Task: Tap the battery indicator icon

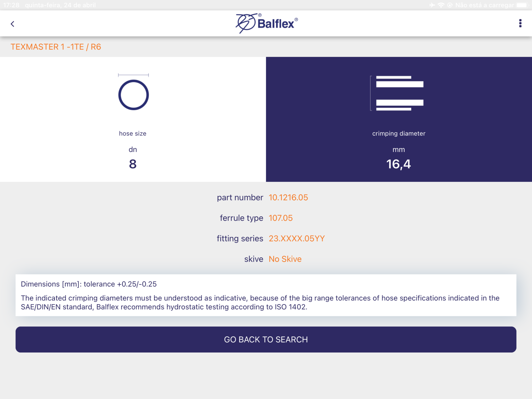Action: click(522, 5)
